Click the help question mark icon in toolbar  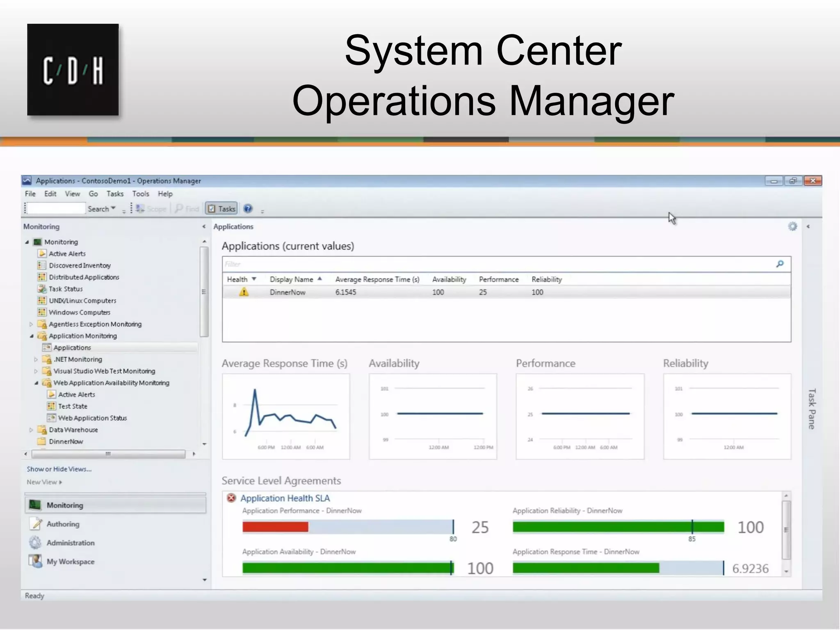click(248, 208)
